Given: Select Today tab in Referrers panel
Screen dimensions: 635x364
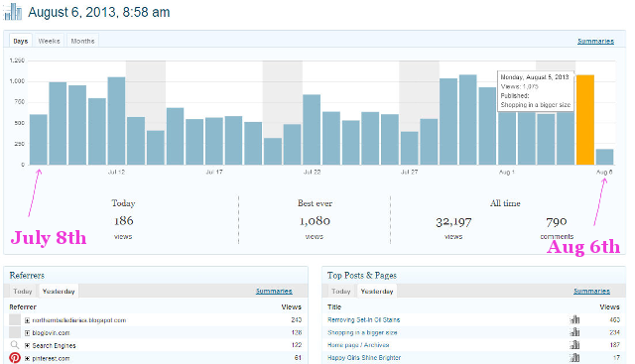Looking at the screenshot, I should (22, 292).
